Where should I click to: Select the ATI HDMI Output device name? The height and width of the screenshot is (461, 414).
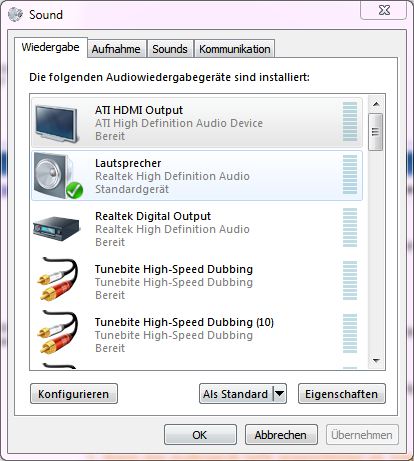(139, 110)
